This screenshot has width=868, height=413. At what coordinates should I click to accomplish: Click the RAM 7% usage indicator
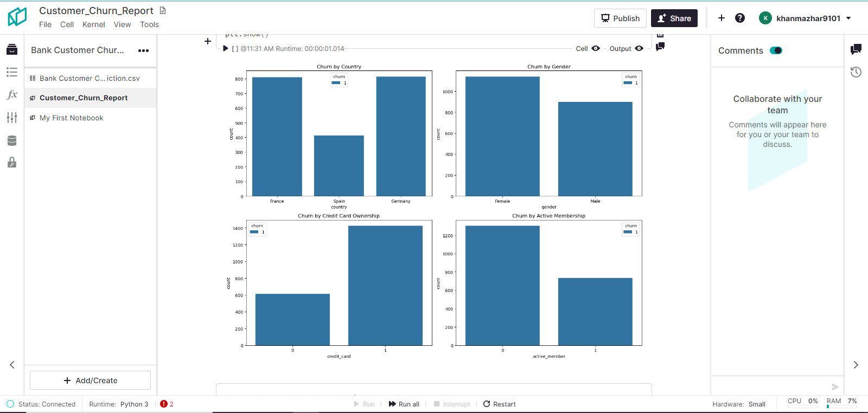tap(841, 402)
